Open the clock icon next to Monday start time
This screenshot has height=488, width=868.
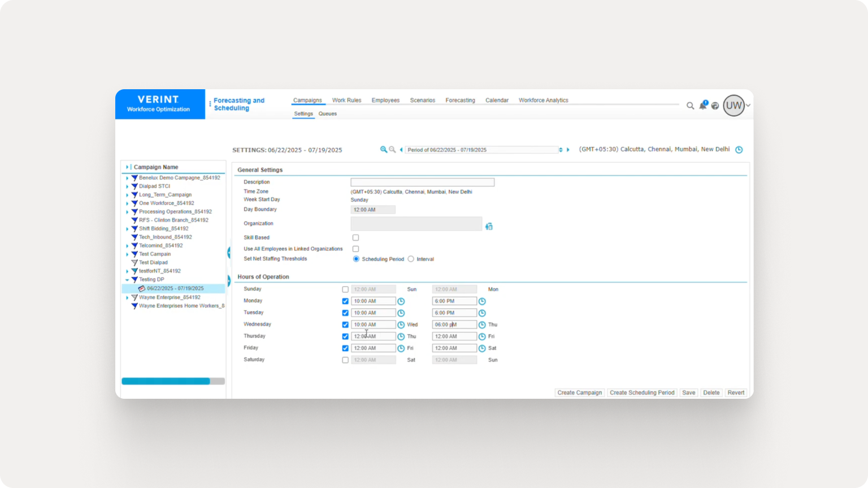tap(401, 301)
